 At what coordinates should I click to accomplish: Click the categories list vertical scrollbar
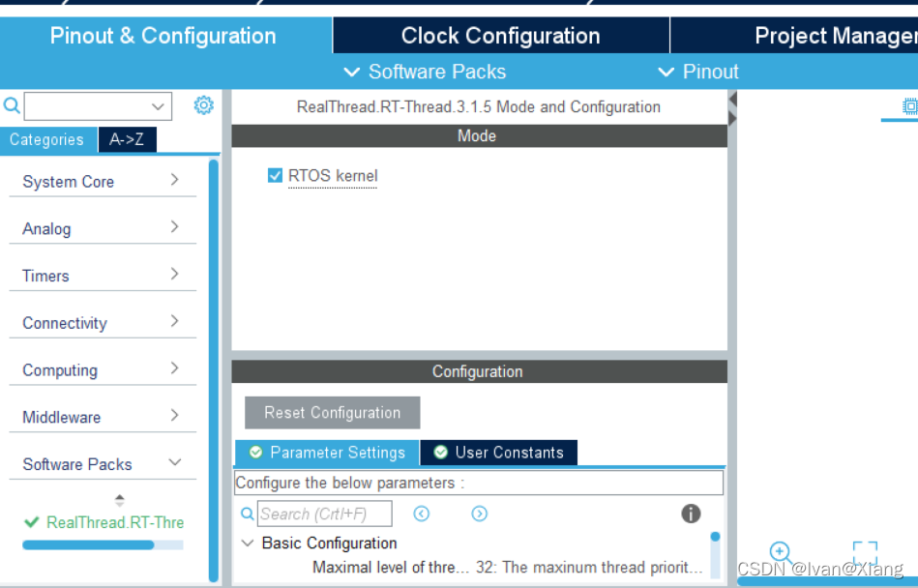214,369
